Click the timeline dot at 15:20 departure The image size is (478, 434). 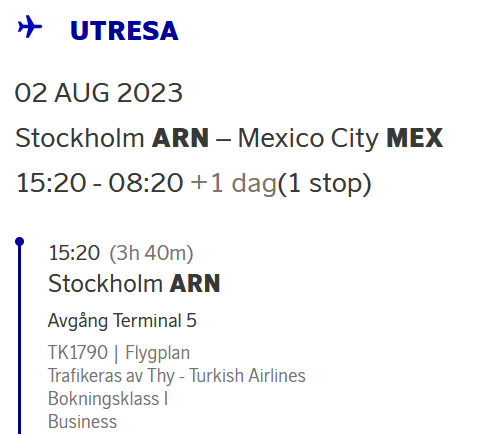20,241
